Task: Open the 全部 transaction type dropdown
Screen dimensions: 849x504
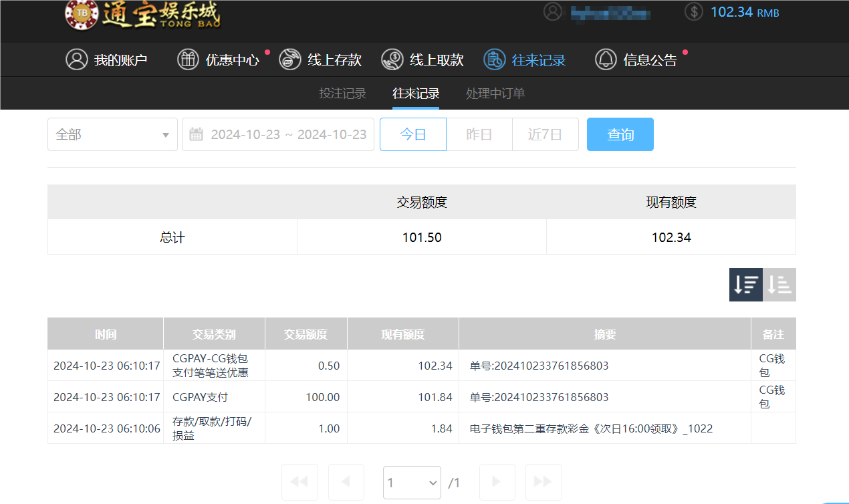Action: (x=112, y=134)
